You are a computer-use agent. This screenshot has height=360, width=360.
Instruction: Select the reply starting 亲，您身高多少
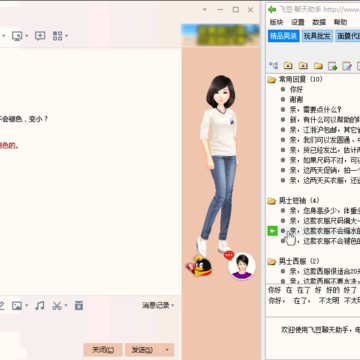pyautogui.click(x=325, y=211)
